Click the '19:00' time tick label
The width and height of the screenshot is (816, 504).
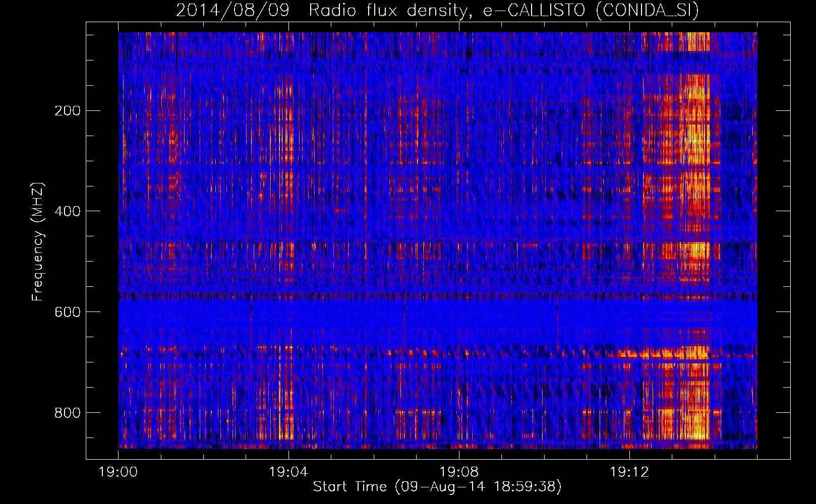[118, 472]
